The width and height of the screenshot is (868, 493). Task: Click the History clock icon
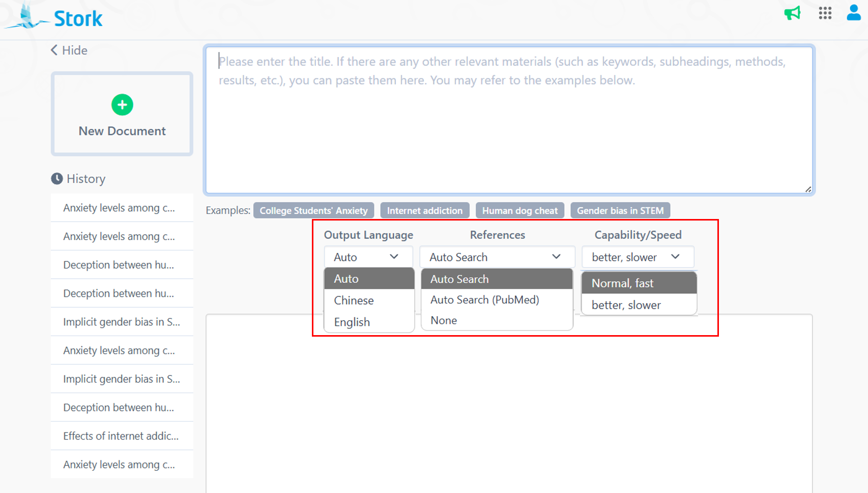click(x=57, y=179)
